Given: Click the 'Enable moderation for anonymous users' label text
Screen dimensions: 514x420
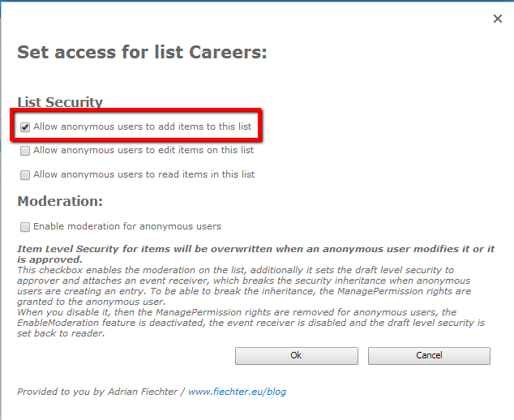Looking at the screenshot, I should (127, 226).
